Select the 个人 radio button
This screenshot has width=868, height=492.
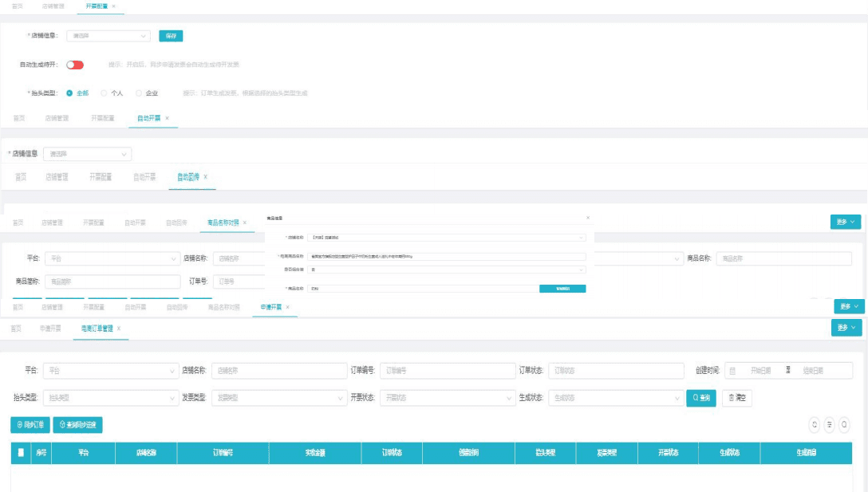[104, 93]
